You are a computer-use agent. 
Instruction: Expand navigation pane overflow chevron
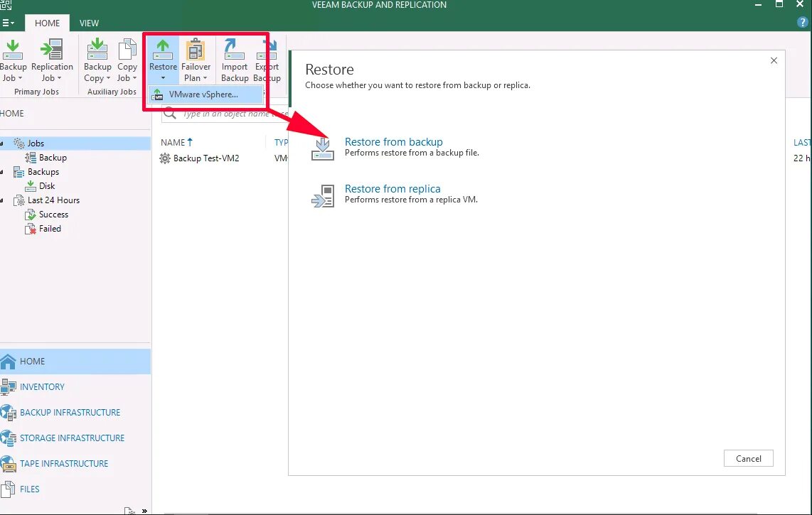pos(144,511)
